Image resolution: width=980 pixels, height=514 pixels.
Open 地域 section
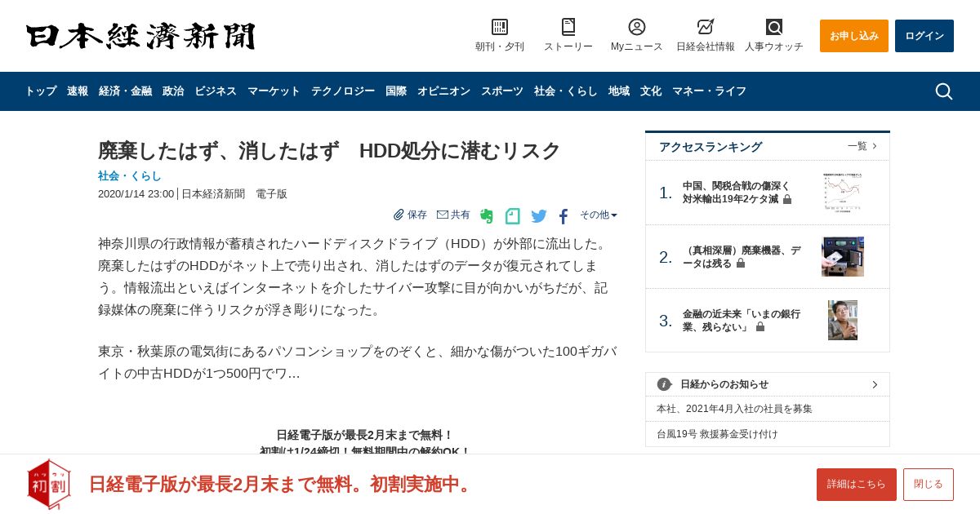tap(619, 91)
